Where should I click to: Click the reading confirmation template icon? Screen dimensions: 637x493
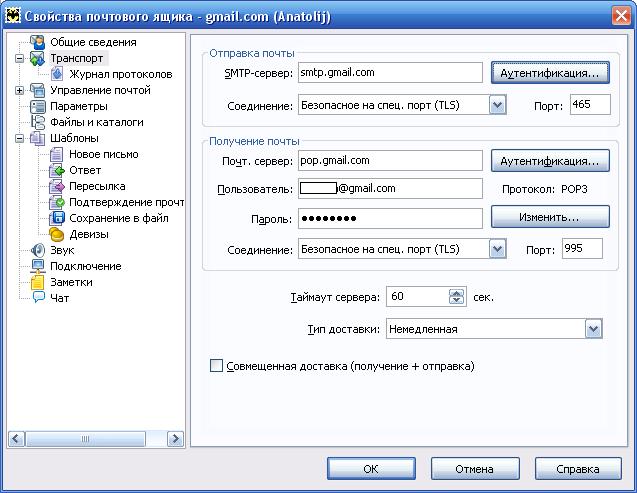click(x=57, y=202)
